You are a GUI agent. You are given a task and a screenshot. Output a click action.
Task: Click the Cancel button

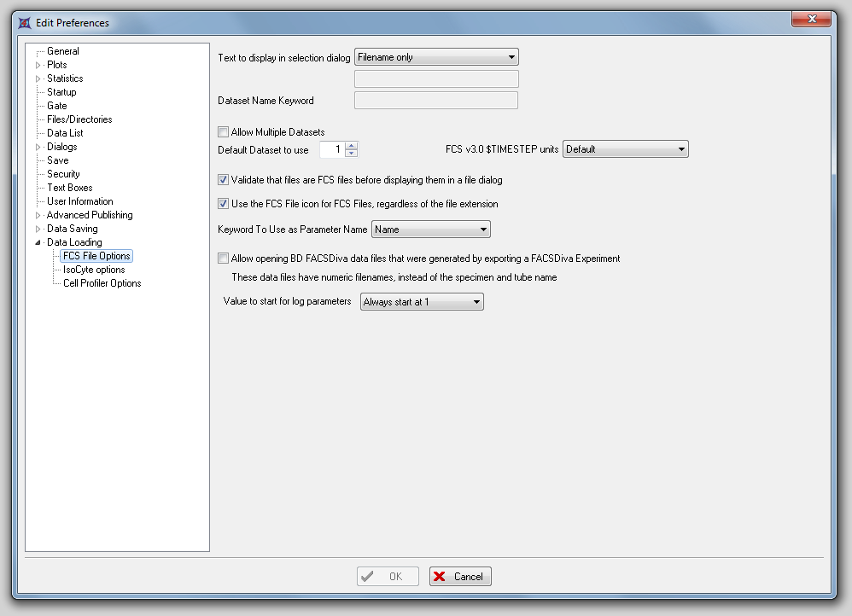pos(460,577)
